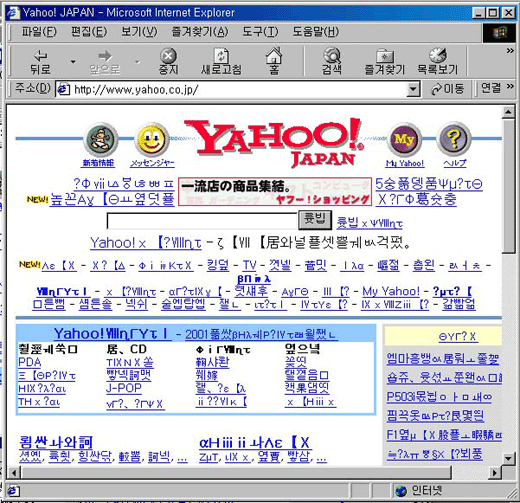Screen dimensions: 520x503
Task: Open the Forward button history dropdown arrow
Action: [137, 62]
